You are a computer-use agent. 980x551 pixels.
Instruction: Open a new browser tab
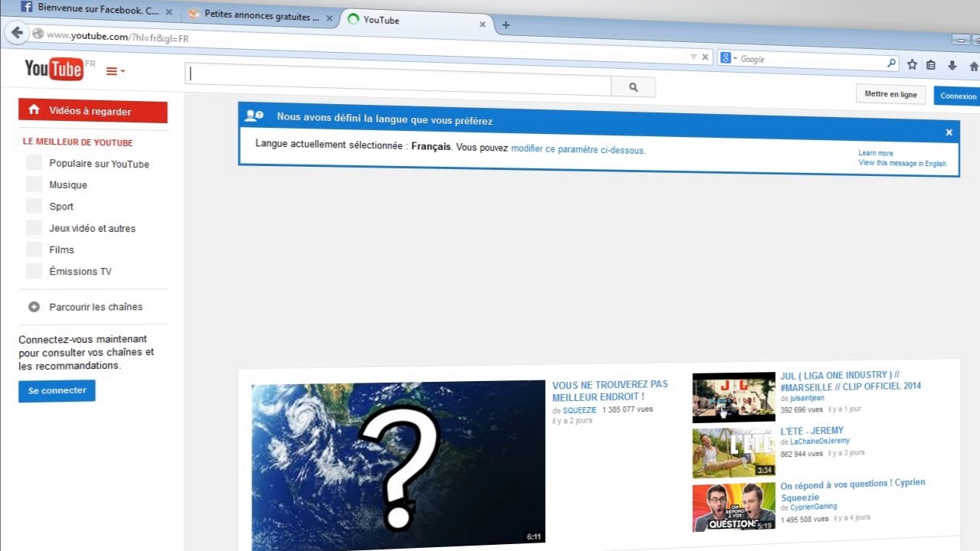click(x=505, y=25)
